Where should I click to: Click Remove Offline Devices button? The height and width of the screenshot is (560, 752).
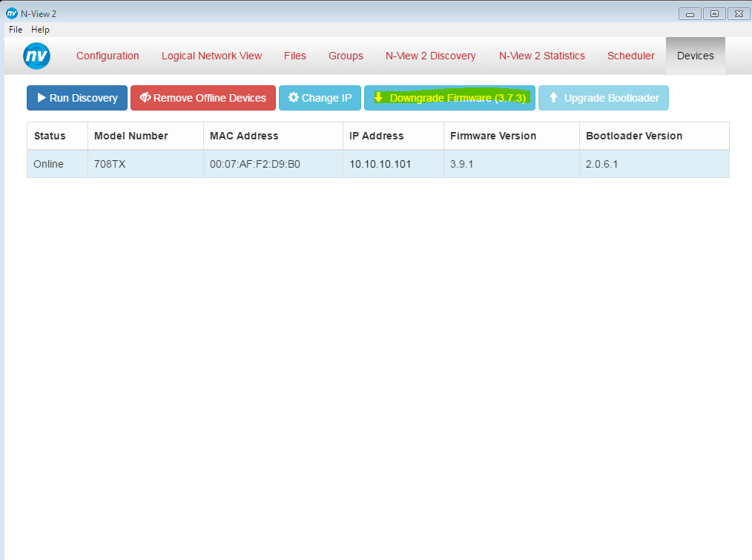203,98
